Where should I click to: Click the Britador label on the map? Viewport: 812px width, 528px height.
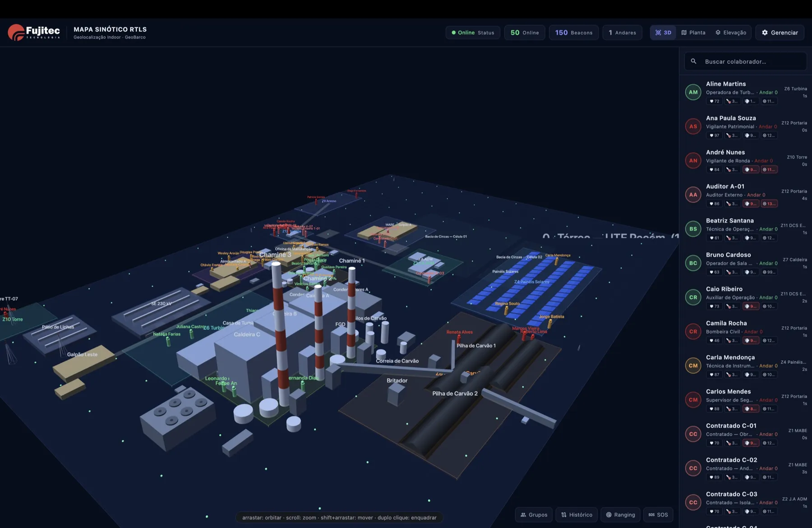397,380
